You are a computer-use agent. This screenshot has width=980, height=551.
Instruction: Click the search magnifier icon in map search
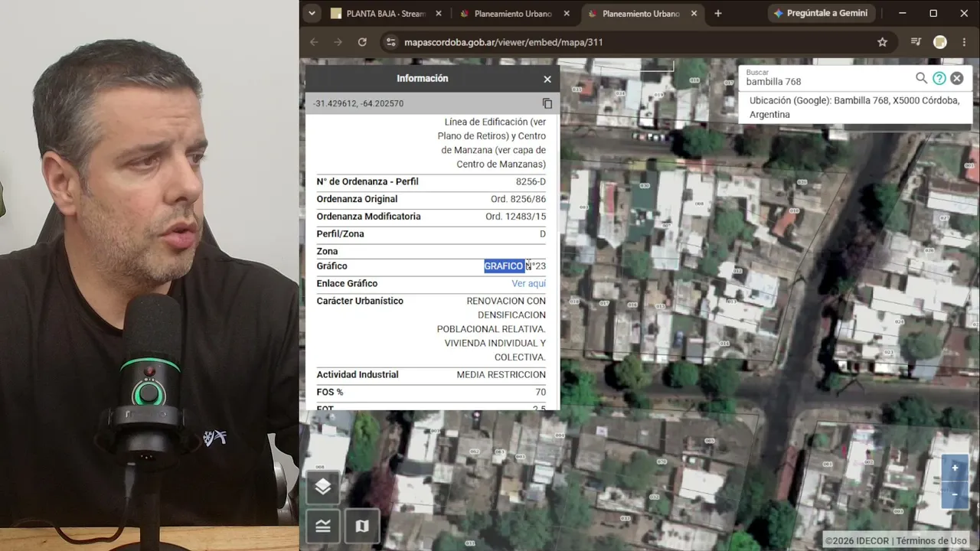922,78
